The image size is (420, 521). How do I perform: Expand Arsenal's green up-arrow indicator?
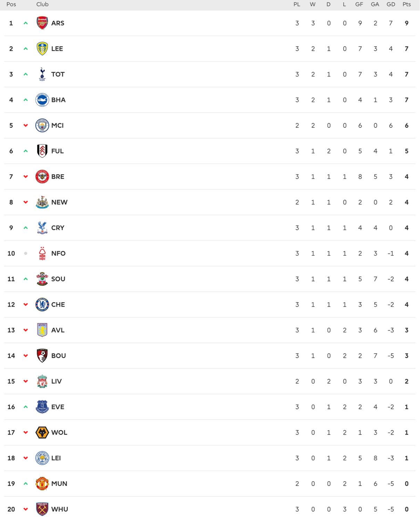click(x=25, y=23)
